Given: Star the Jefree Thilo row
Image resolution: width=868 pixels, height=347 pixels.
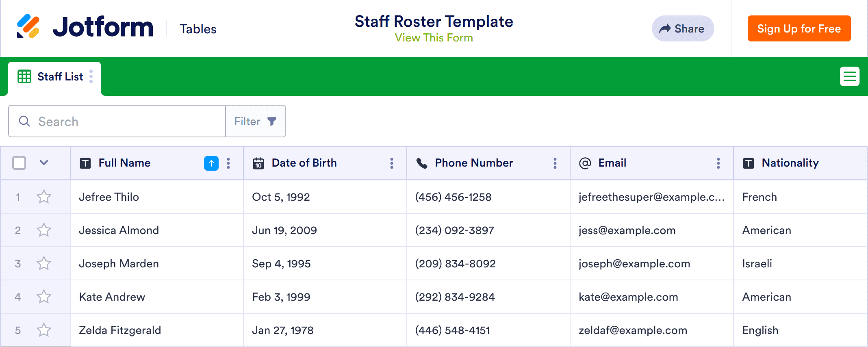Looking at the screenshot, I should tap(44, 197).
